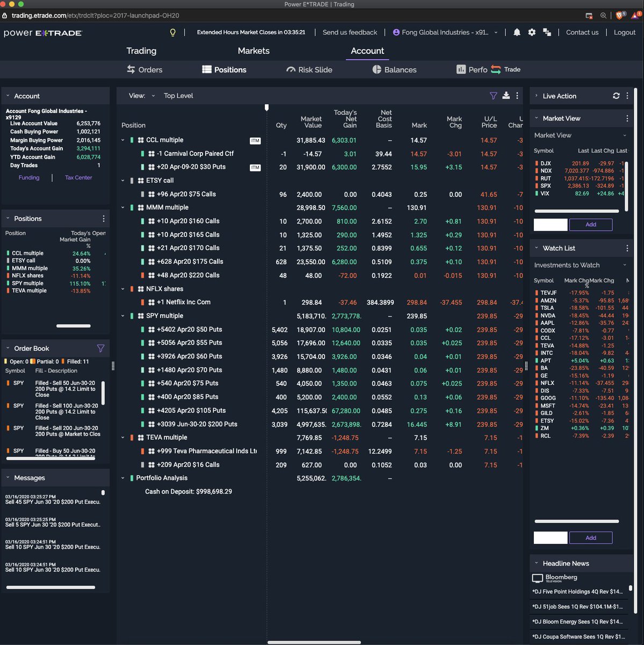Viewport: 644px width, 645px height.
Task: Click the Order Book vertical scrollbar
Action: 103,393
